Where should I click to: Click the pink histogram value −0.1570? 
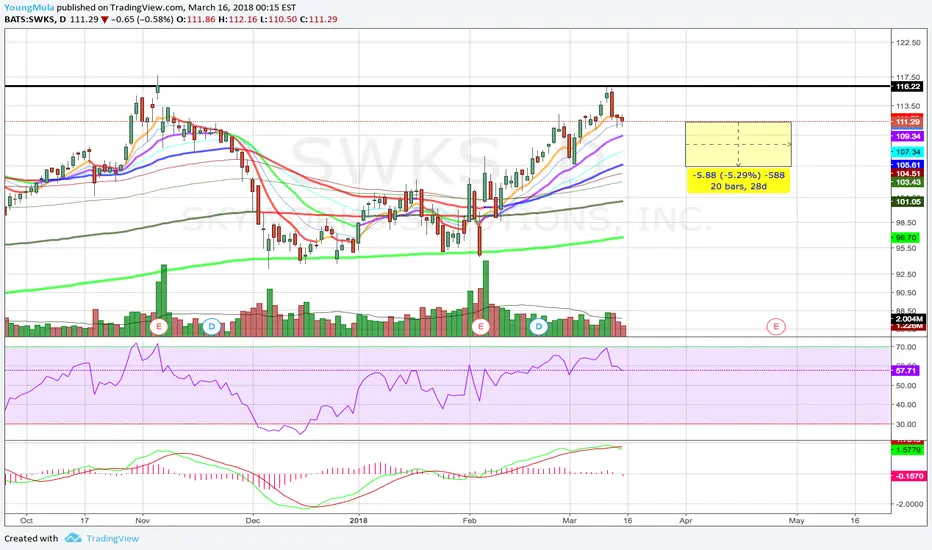909,476
